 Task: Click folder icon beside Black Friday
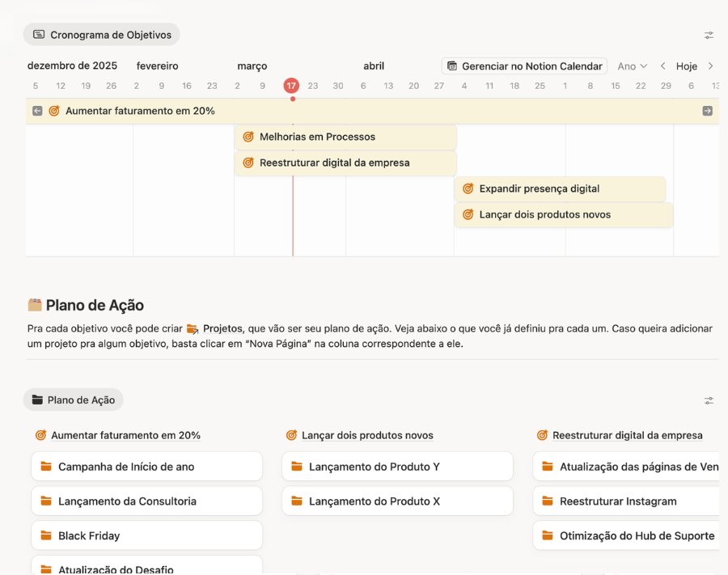coord(46,535)
